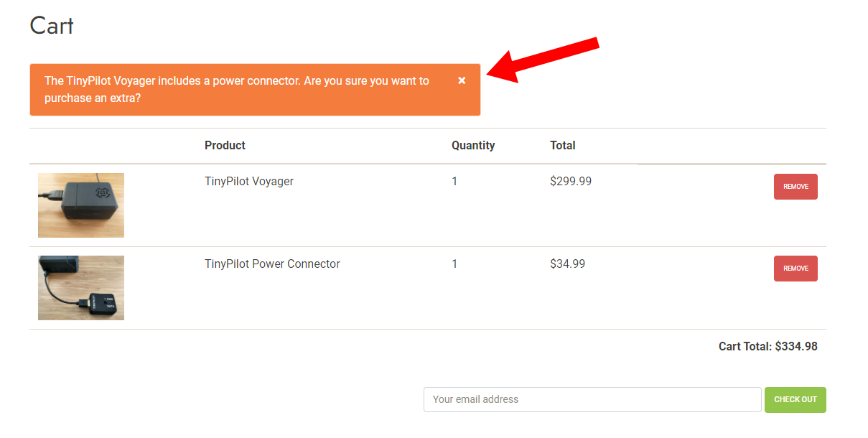This screenshot has height=438, width=868.
Task: Focus the 'Your email address' field
Action: click(x=592, y=400)
